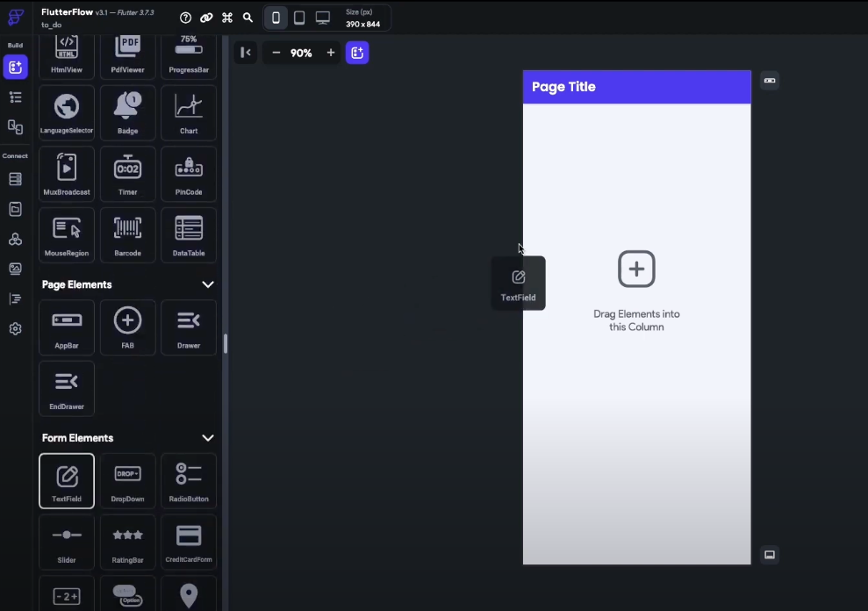Switch to tablet device preview
The width and height of the screenshot is (868, 611).
(x=299, y=18)
